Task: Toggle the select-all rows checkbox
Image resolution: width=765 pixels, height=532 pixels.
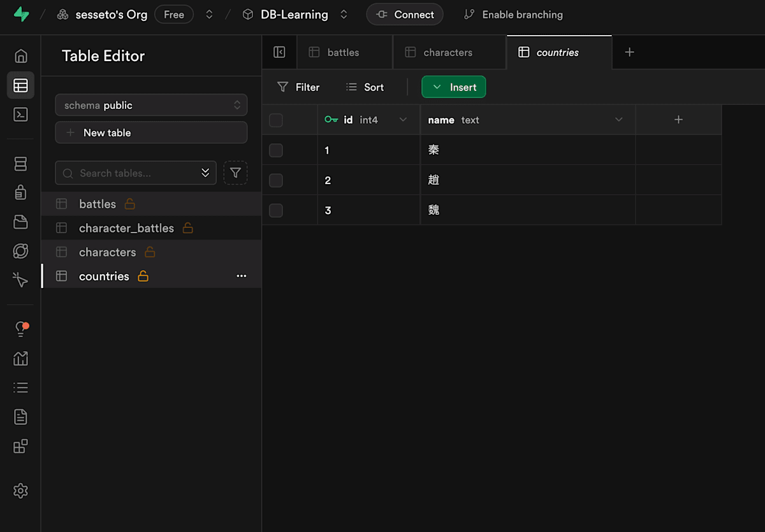Action: pyautogui.click(x=276, y=120)
